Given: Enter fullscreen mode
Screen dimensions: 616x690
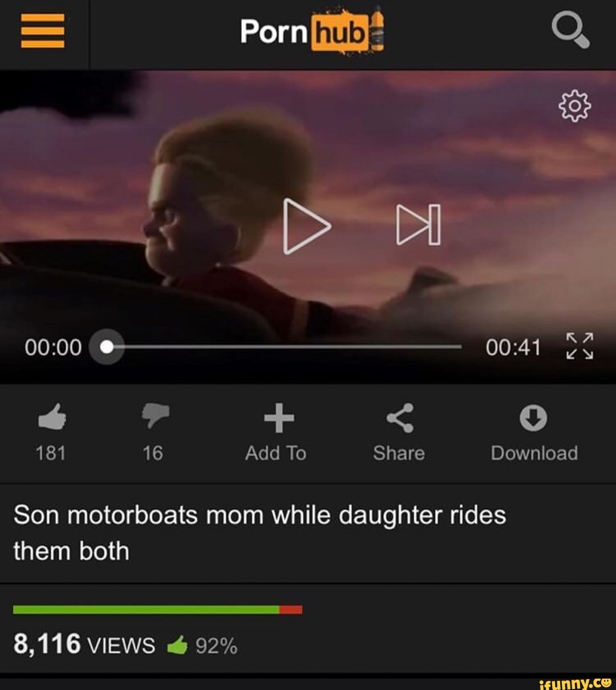Looking at the screenshot, I should (579, 347).
